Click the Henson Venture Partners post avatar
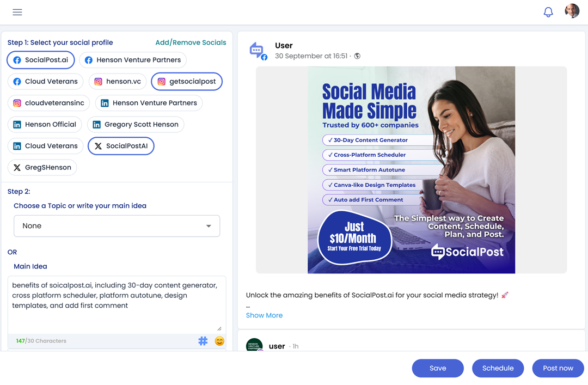This screenshot has height=385, width=588. click(254, 346)
